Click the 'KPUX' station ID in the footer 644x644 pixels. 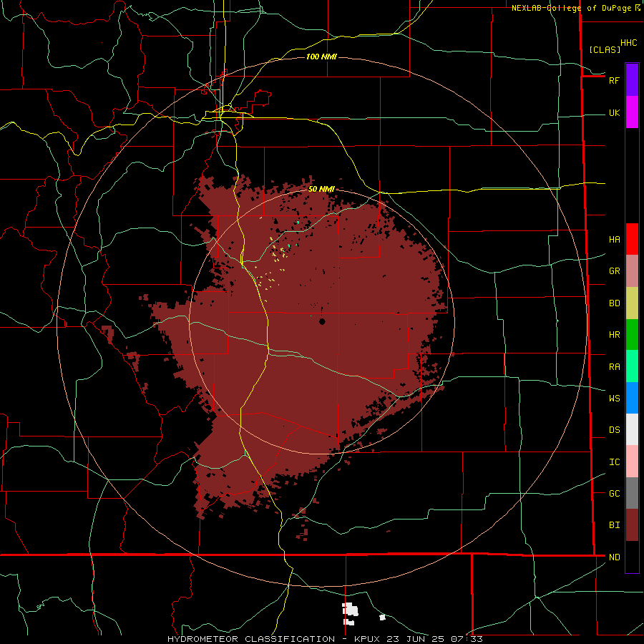[x=367, y=639]
